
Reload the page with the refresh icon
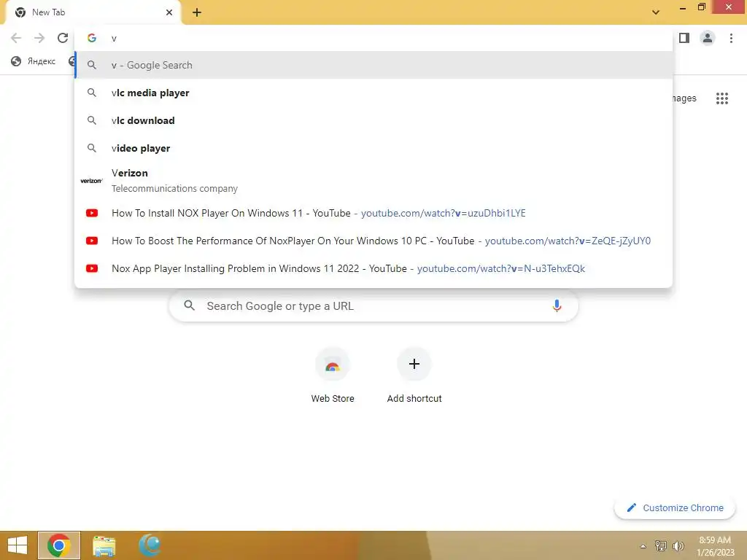(x=63, y=38)
